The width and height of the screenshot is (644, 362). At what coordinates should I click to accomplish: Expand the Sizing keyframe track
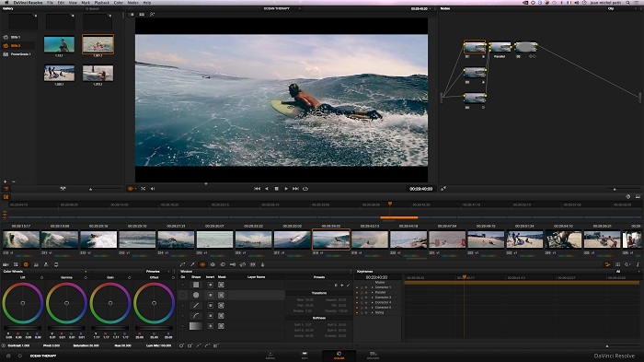point(372,312)
